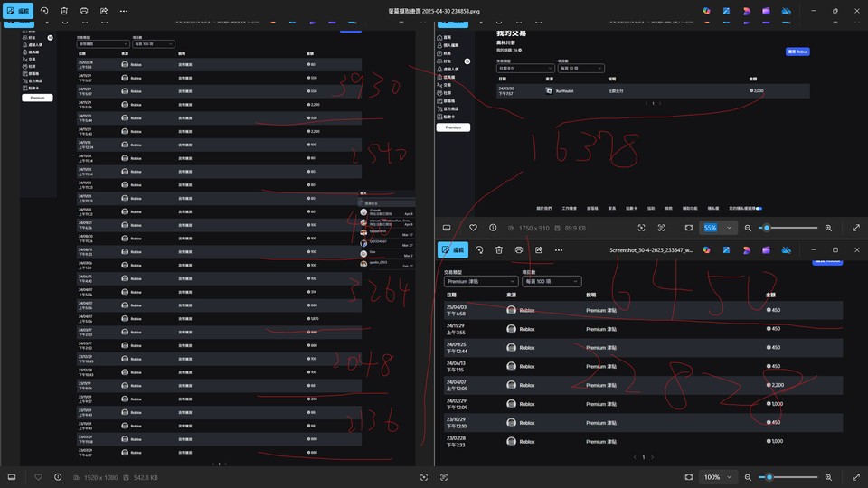Click share icon in 螢幕擷取畫面 window toolbar

(104, 11)
